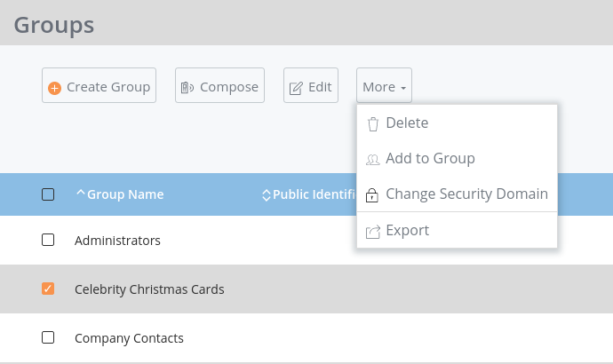This screenshot has height=364, width=613.
Task: Click the Group Name ascending sort arrow
Action: [81, 193]
